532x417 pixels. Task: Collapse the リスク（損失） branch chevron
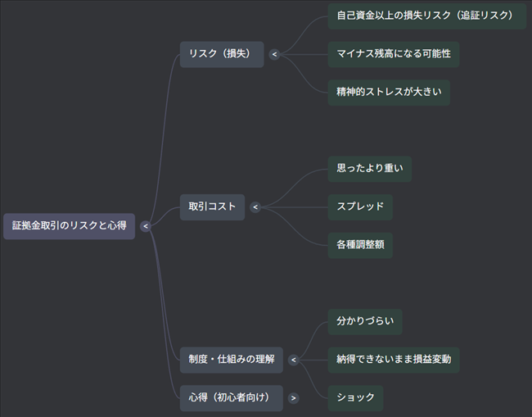(274, 55)
